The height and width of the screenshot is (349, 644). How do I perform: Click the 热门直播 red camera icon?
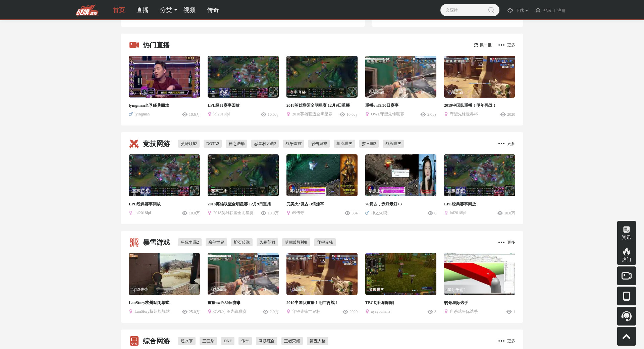point(134,45)
